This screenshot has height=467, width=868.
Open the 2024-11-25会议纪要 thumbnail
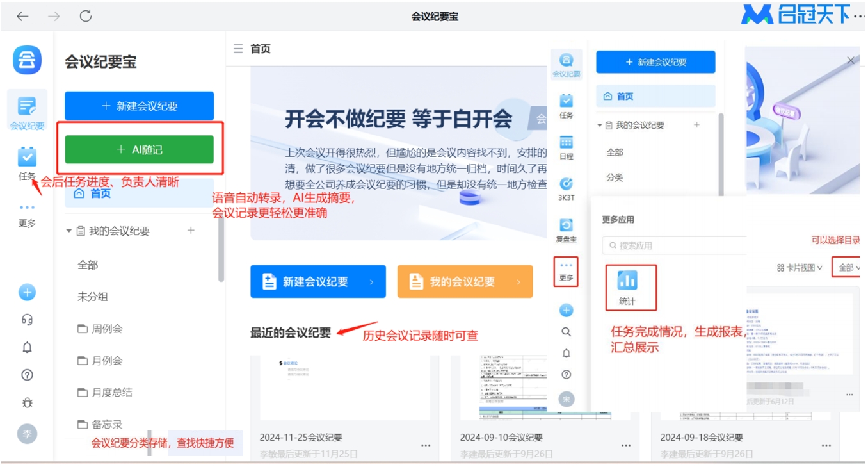point(345,388)
